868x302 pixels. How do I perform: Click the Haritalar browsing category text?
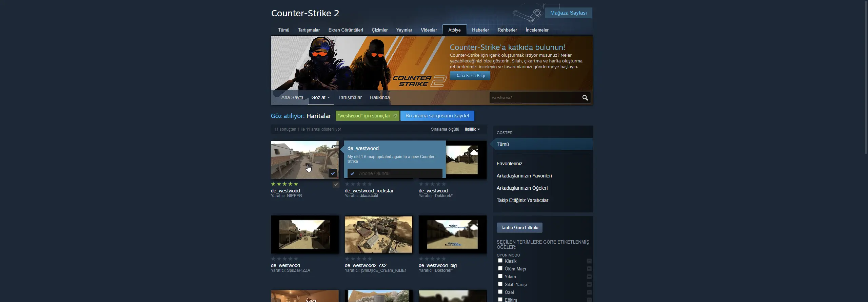(318, 116)
